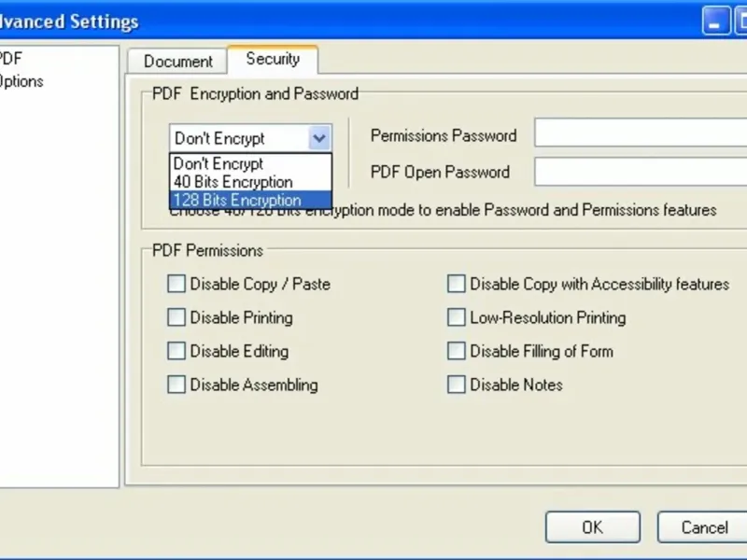The width and height of the screenshot is (747, 560).
Task: Choose 40 Bits Encryption from list
Action: point(233,182)
